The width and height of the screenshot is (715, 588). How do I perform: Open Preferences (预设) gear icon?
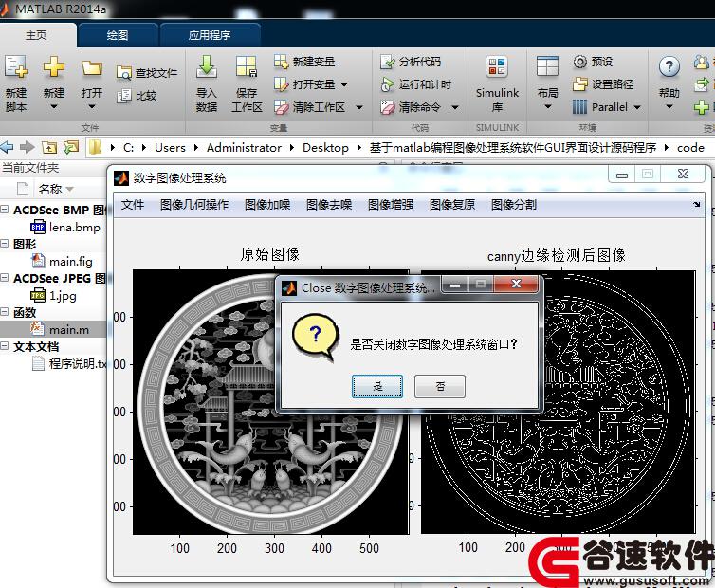580,62
